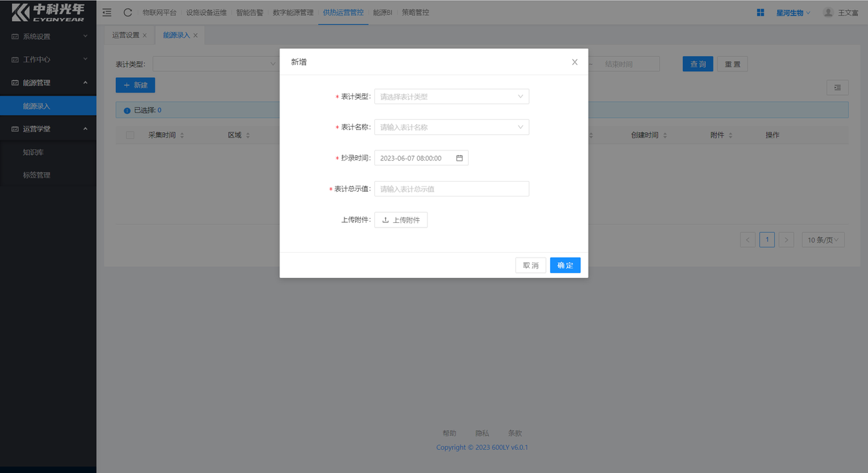
Task: Click the blue grid apps icon
Action: pos(761,12)
